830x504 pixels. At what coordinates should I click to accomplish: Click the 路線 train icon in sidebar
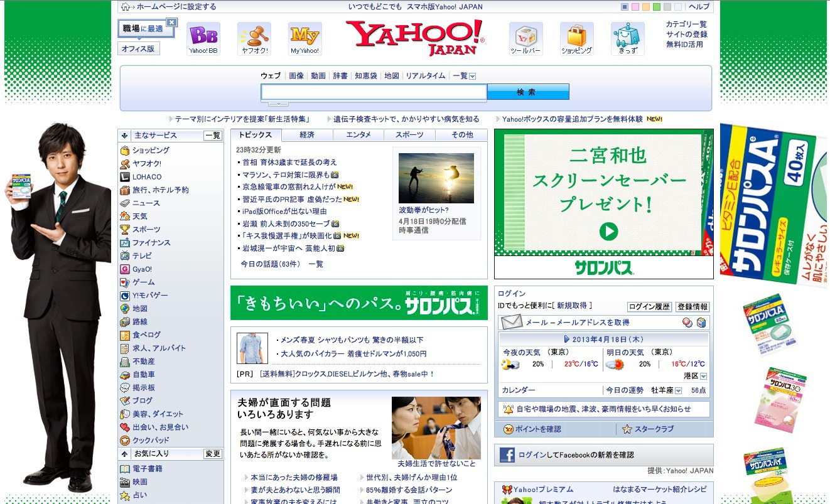tap(125, 322)
